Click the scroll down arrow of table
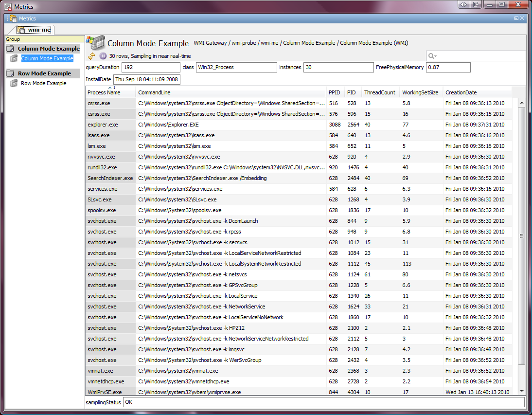Image resolution: width=532 pixels, height=415 pixels. click(522, 391)
